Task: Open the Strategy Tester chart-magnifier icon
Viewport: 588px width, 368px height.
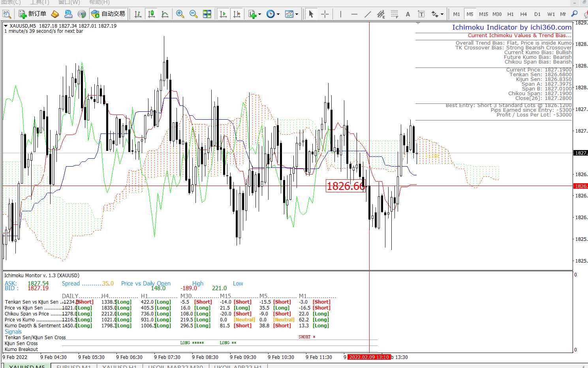Action: (x=7, y=14)
